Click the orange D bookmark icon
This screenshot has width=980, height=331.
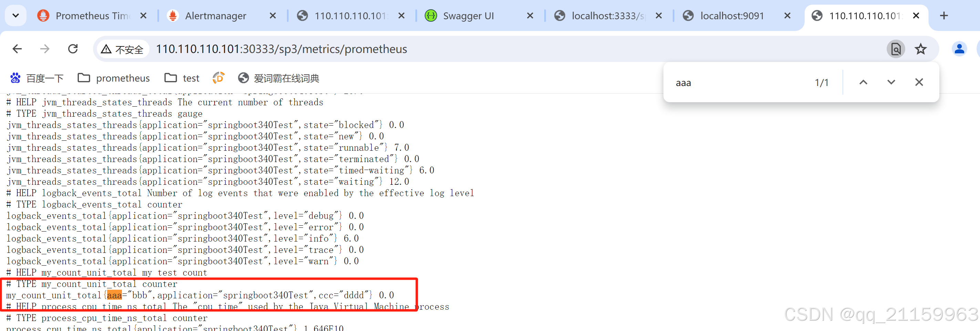pos(219,78)
